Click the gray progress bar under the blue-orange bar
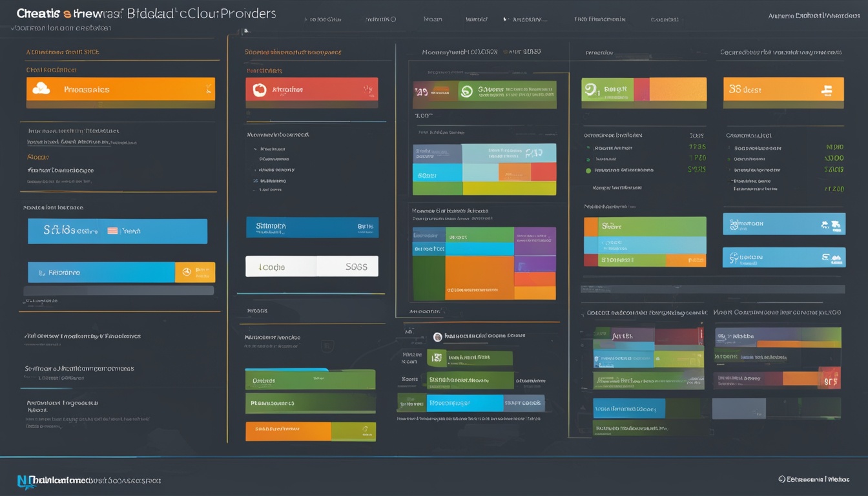This screenshot has height=496, width=868. click(119, 291)
